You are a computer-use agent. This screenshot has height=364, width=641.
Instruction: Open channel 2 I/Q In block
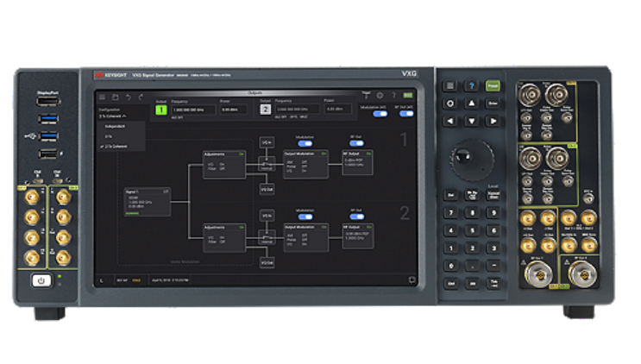pos(267,216)
